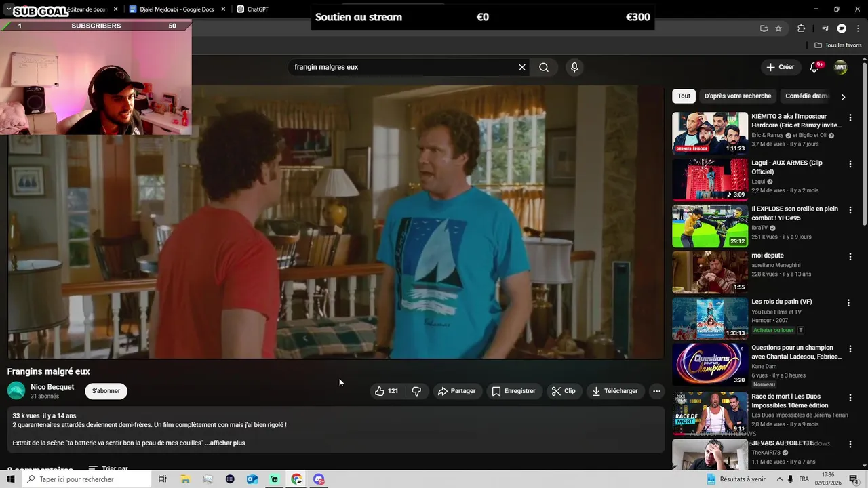Switch to the Djalel Mejdoubi Google Docs tab
This screenshot has height=488, width=868.
coord(176,9)
